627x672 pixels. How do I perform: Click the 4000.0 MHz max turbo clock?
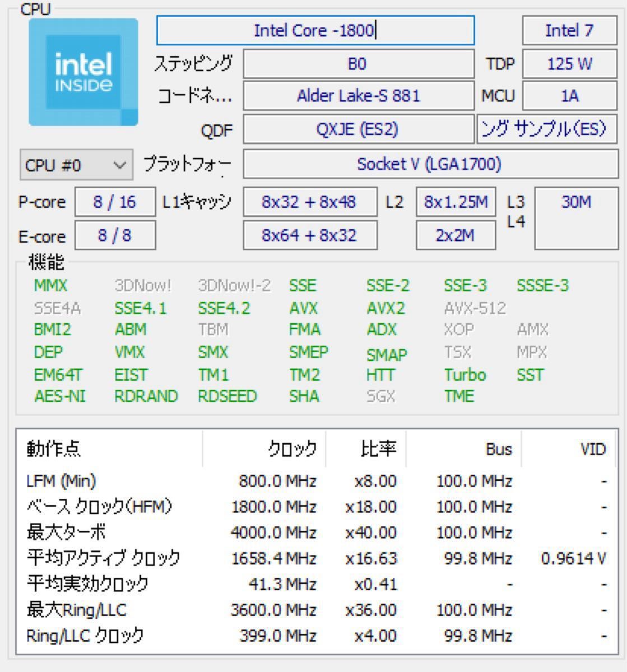273,533
